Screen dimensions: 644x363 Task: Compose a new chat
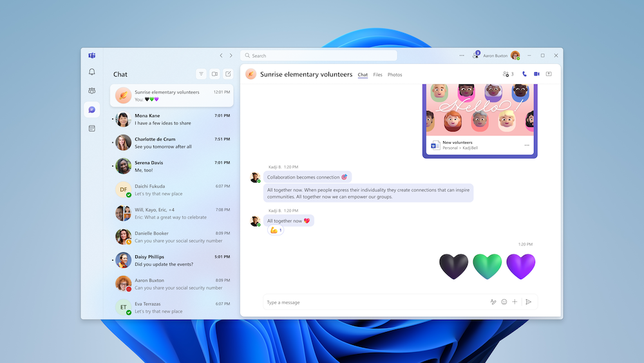tap(229, 74)
